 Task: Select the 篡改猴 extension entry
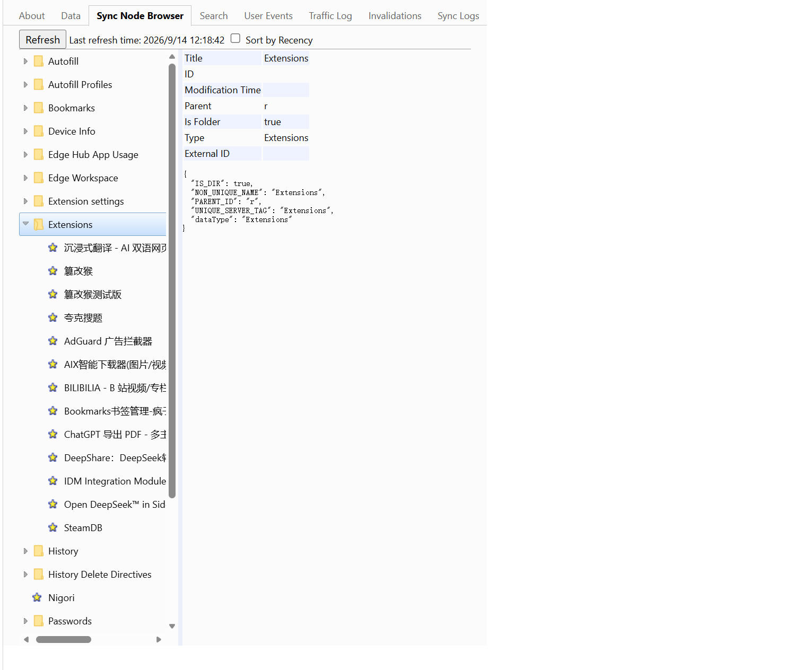coord(78,271)
